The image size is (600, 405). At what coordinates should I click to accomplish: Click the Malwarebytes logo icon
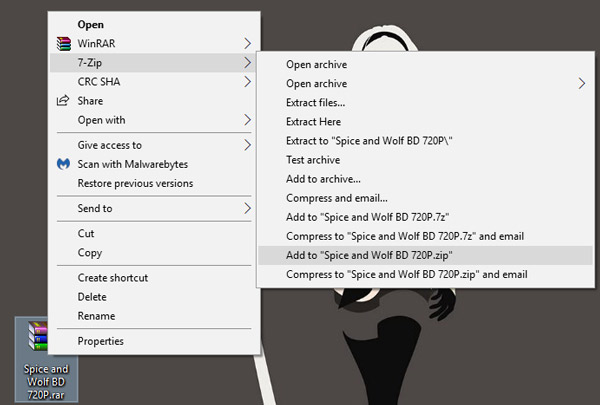[64, 164]
